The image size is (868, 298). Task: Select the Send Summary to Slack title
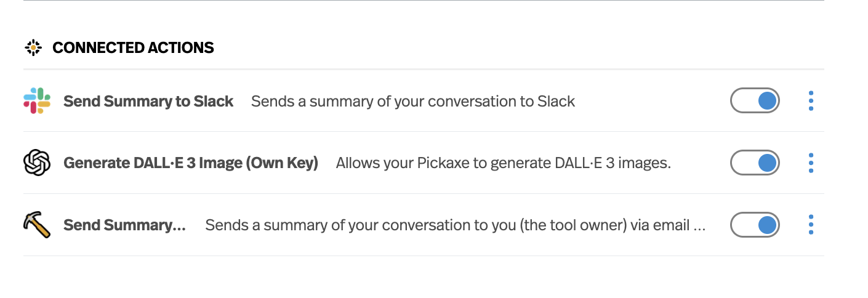pos(148,102)
